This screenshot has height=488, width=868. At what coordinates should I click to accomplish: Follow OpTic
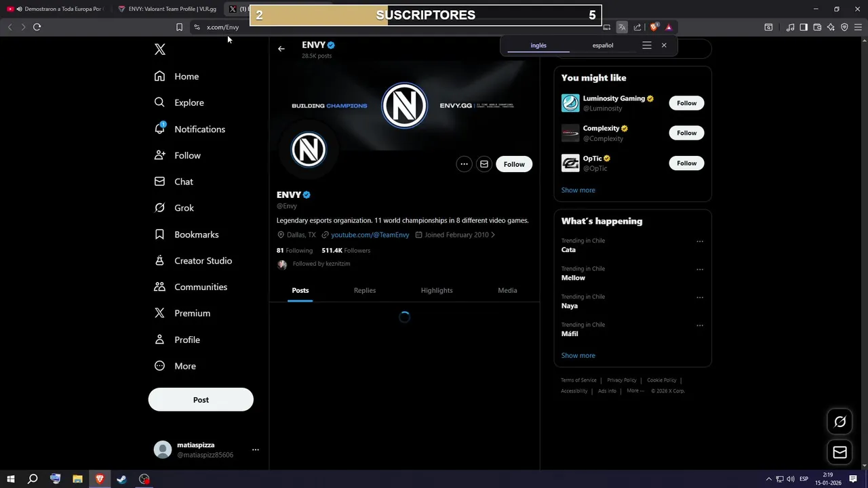click(686, 163)
